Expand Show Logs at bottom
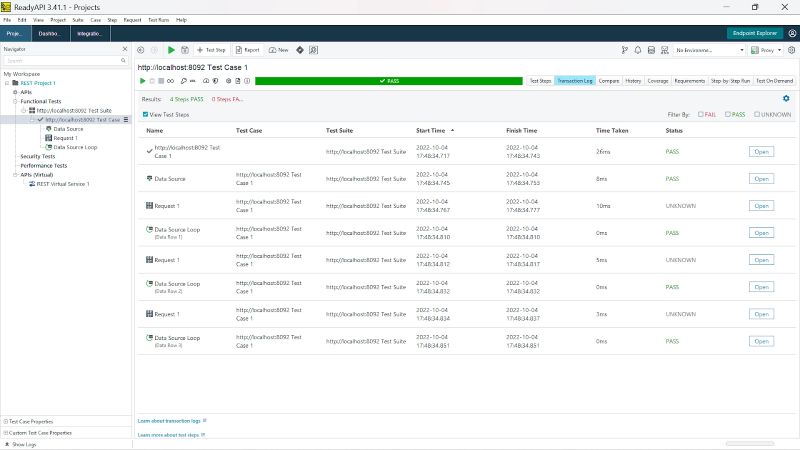Viewport: 800px width, 450px height. [21, 444]
